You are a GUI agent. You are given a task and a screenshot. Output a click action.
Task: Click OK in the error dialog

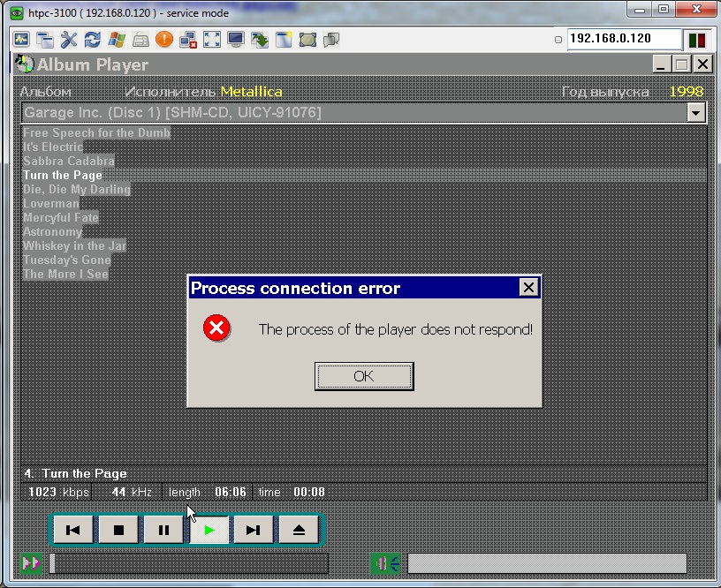tap(364, 376)
